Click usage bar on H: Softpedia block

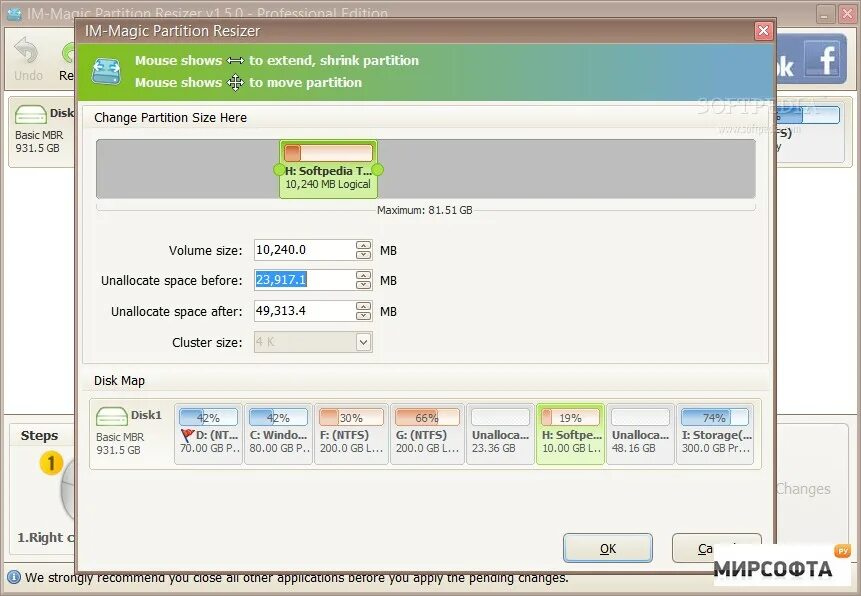pyautogui.click(x=328, y=153)
